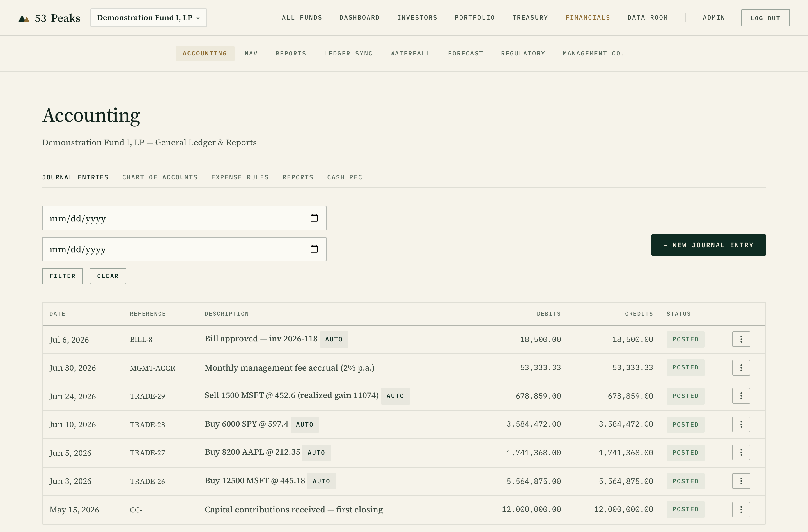This screenshot has height=532, width=808.
Task: Open Reports in the Financials sub-navigation
Action: (x=291, y=54)
